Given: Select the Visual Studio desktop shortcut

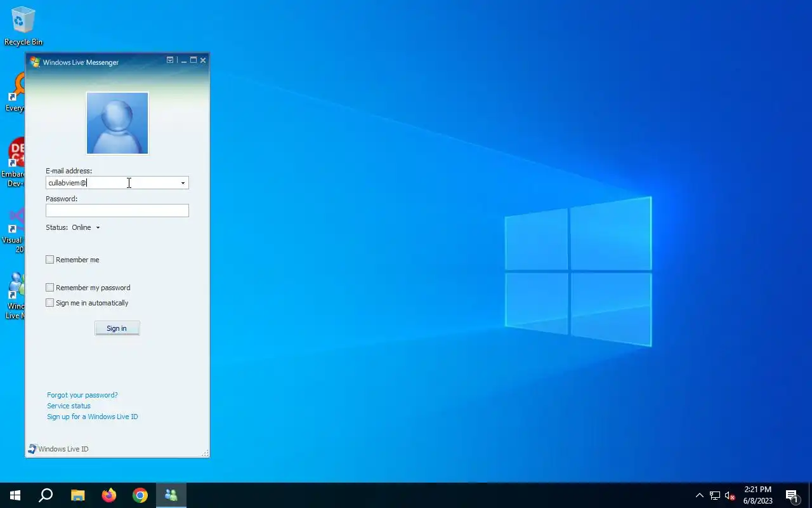Looking at the screenshot, I should (14, 229).
